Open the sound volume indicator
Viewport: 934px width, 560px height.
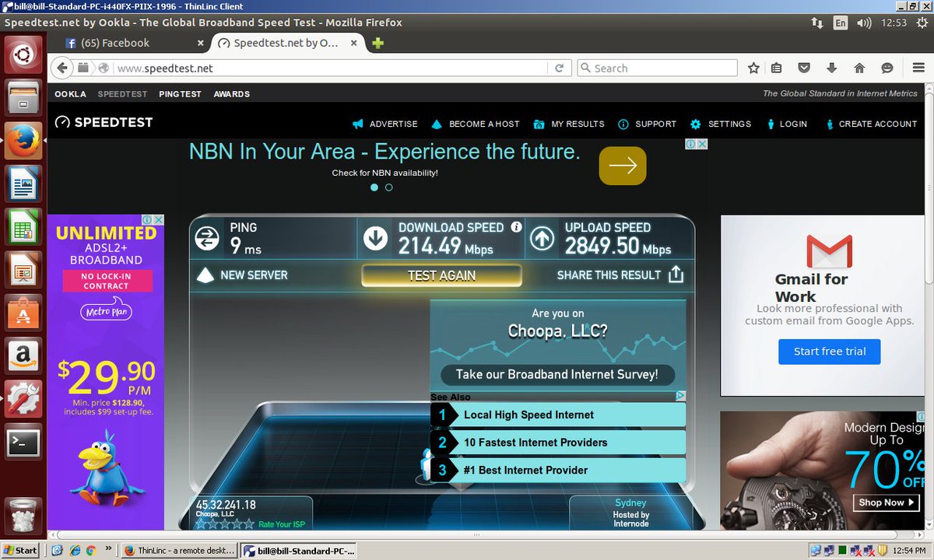(864, 23)
